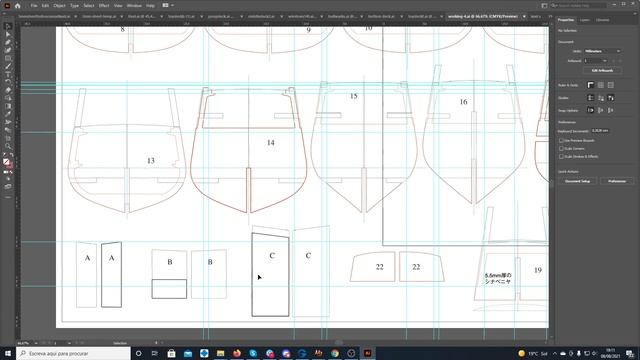Select the Eraser tool
This screenshot has height=360, width=640.
[8, 90]
